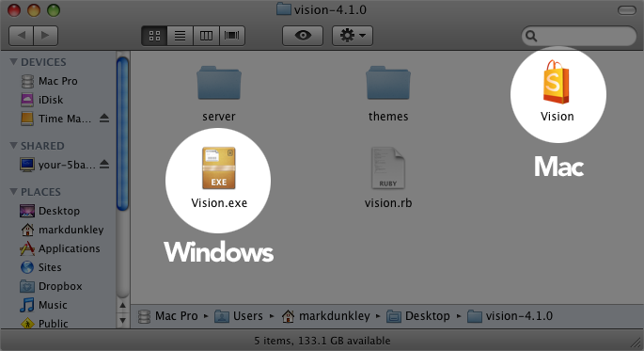Click the '5 items, 133.1 GB available' status text
Screen dimensions: 644x351
pos(322,341)
